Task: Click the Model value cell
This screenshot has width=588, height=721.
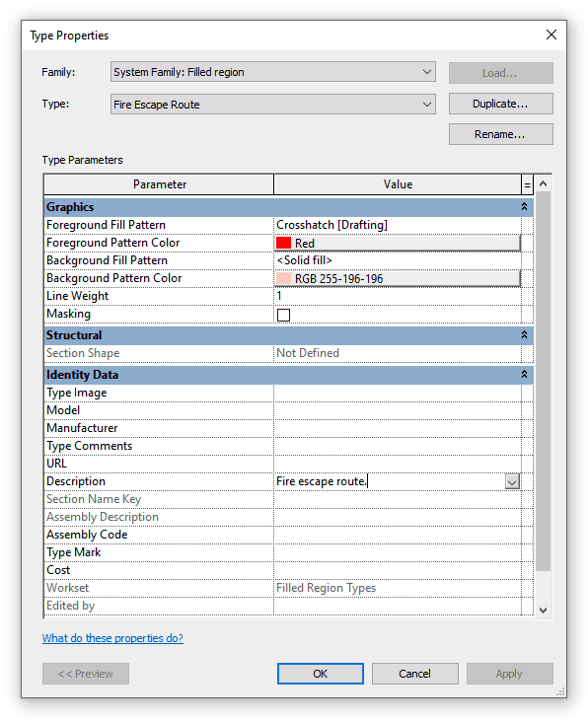Action: tap(398, 410)
